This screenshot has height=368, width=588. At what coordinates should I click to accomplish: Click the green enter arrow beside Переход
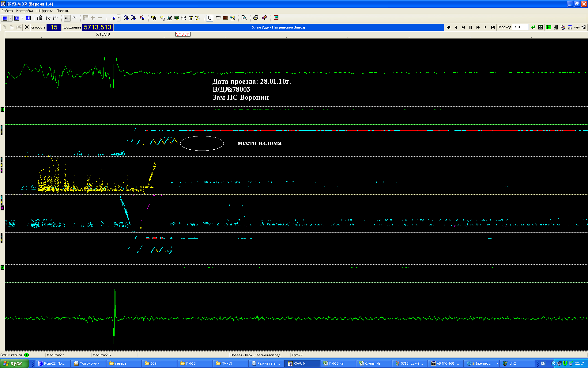pyautogui.click(x=533, y=27)
